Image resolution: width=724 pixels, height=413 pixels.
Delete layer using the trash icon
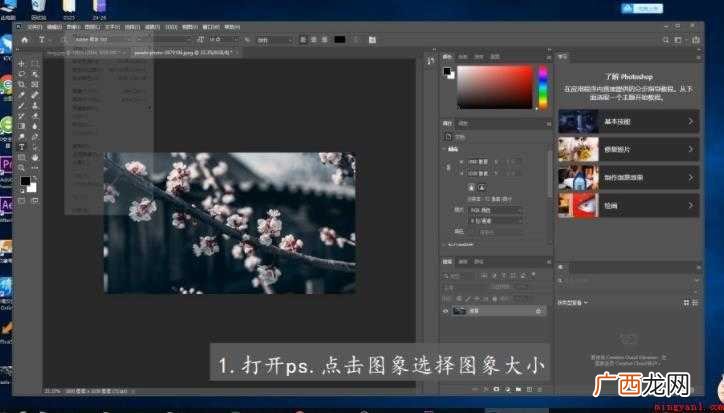tap(540, 389)
